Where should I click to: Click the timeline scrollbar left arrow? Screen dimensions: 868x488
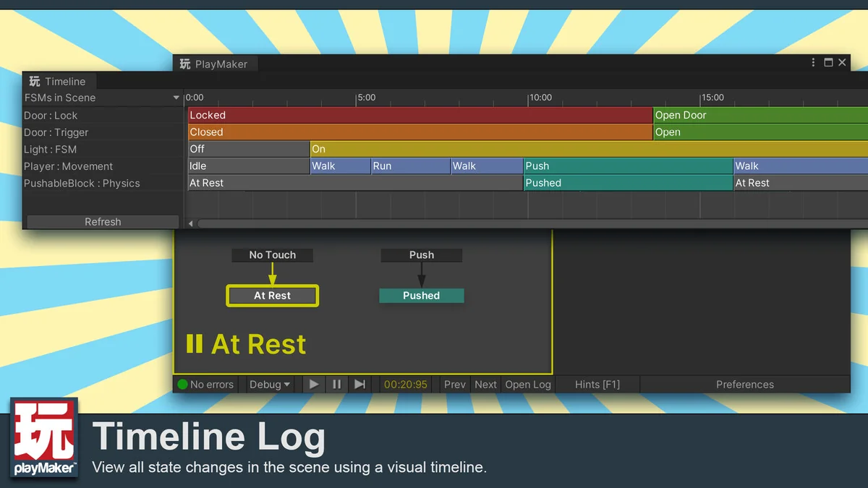click(191, 223)
